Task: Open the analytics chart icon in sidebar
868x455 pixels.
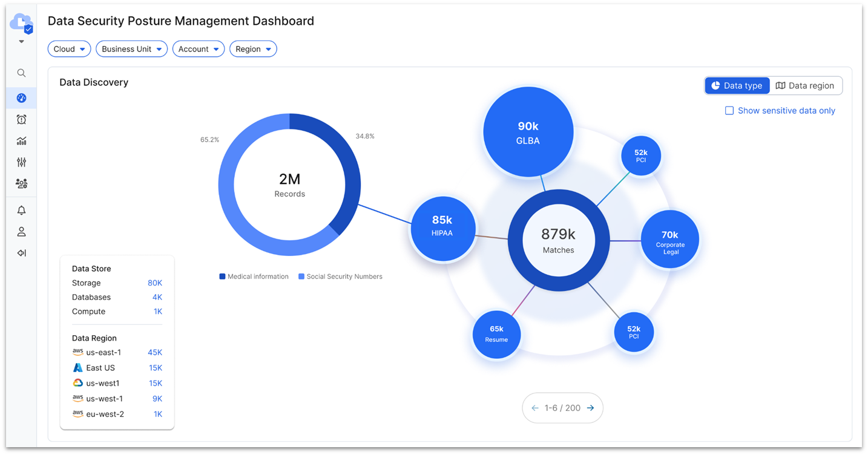Action: (x=21, y=141)
